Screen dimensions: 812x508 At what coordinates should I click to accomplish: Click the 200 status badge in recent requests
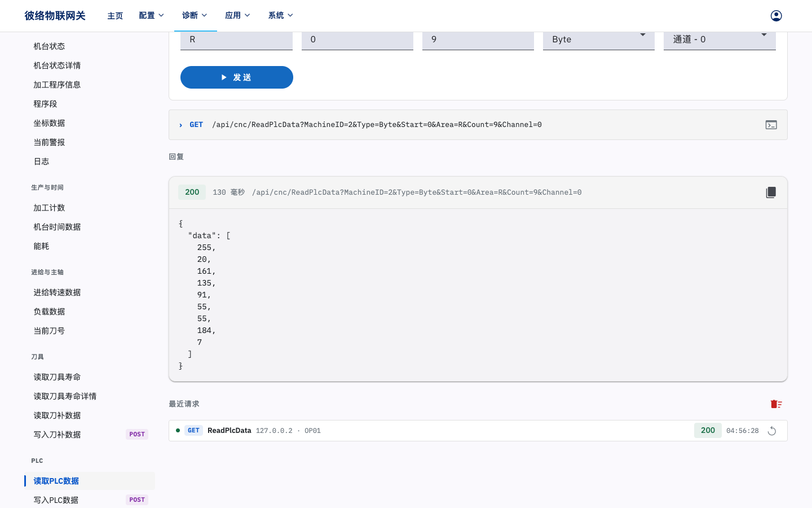pyautogui.click(x=708, y=431)
